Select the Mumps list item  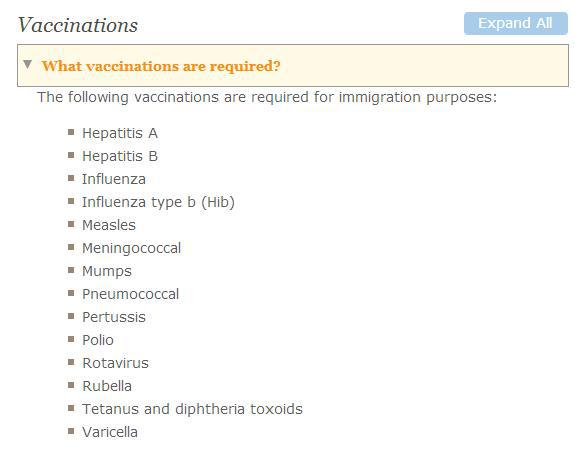107,272
